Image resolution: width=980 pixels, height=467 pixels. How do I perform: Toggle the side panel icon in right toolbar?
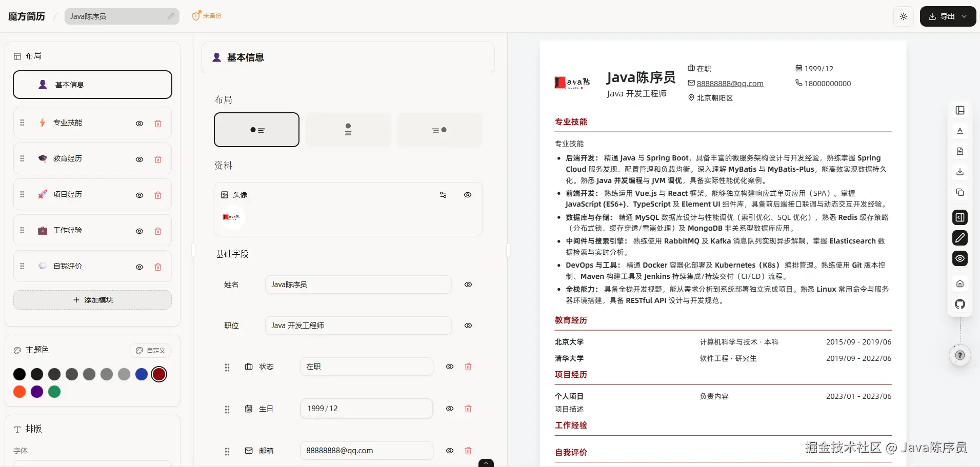(960, 217)
